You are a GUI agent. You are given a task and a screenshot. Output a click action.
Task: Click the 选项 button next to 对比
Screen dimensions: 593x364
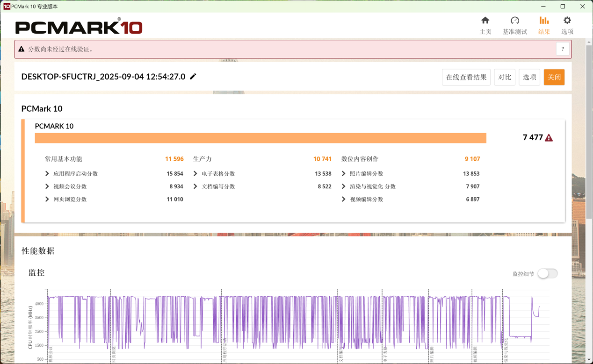pyautogui.click(x=529, y=77)
